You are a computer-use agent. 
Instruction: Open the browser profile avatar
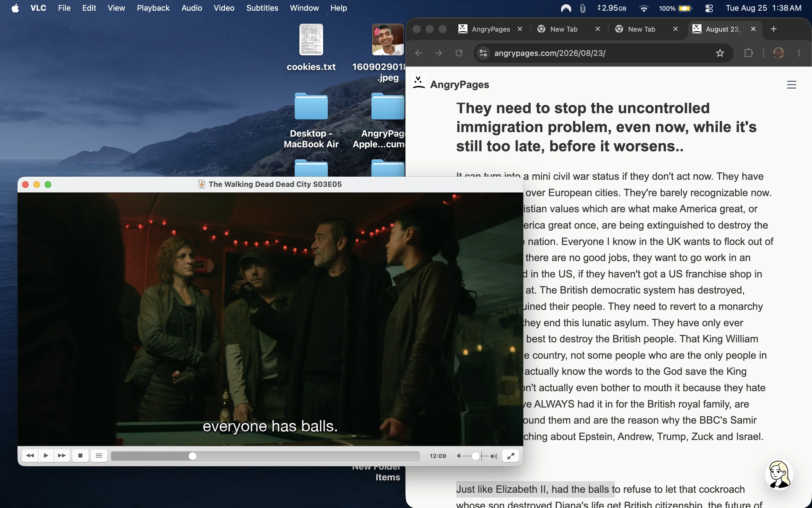pyautogui.click(x=778, y=53)
